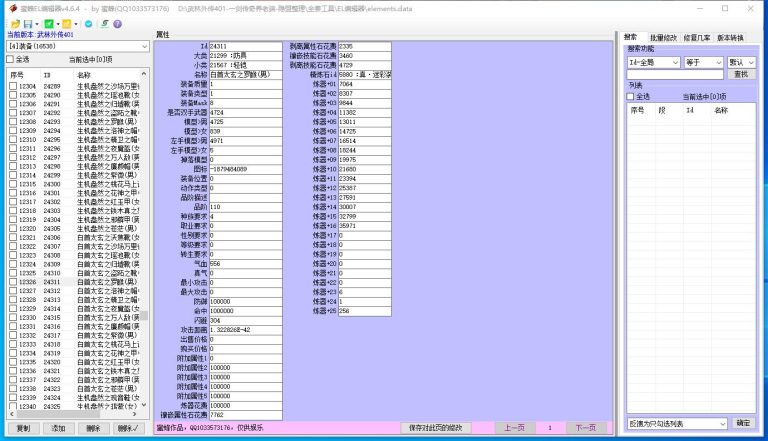Click the green S-shaped toolbar icon
The width and height of the screenshot is (768, 441).
[x=101, y=23]
